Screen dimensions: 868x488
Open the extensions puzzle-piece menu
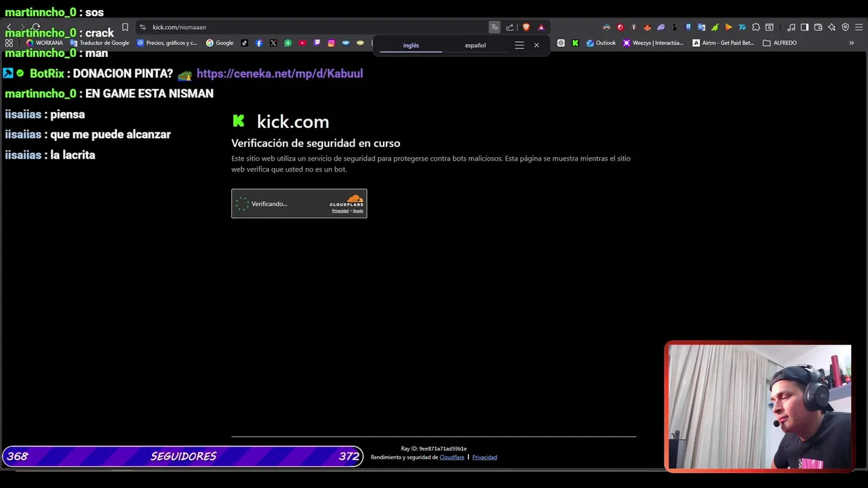(756, 27)
